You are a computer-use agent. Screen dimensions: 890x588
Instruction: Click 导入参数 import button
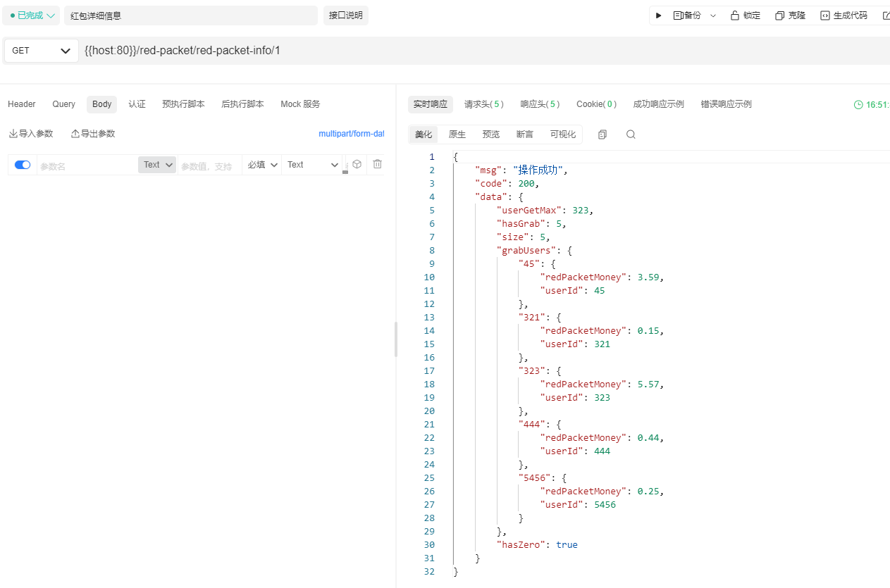click(x=31, y=134)
